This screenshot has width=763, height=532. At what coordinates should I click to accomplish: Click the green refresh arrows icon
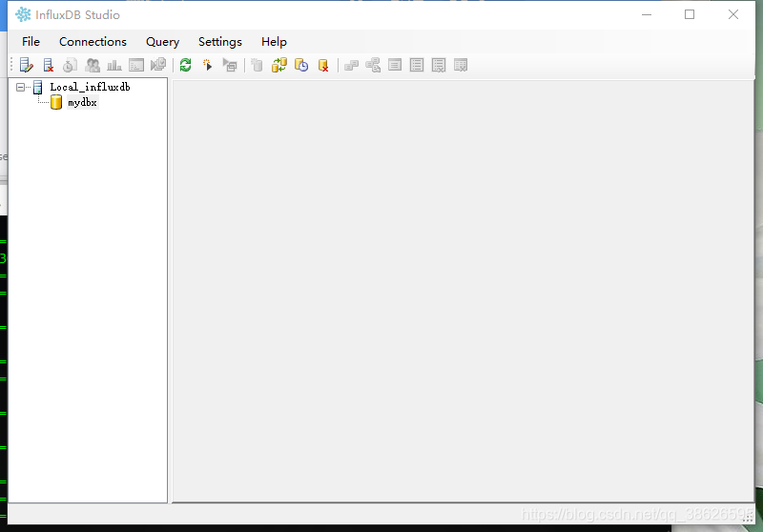click(x=185, y=65)
